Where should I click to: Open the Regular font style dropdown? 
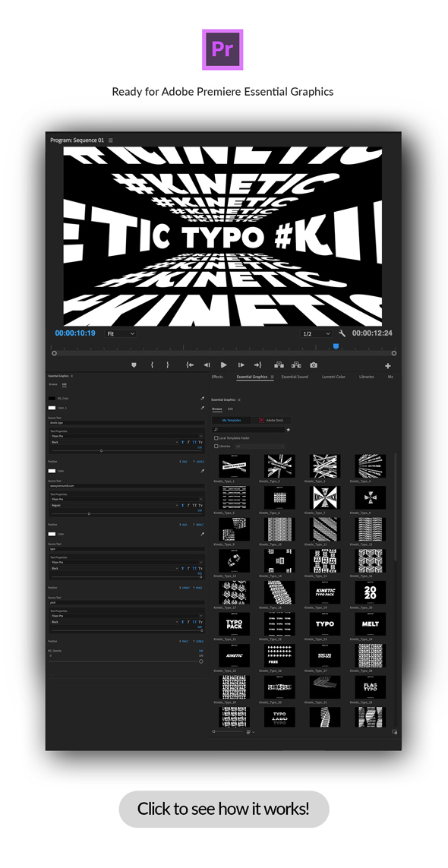(114, 506)
